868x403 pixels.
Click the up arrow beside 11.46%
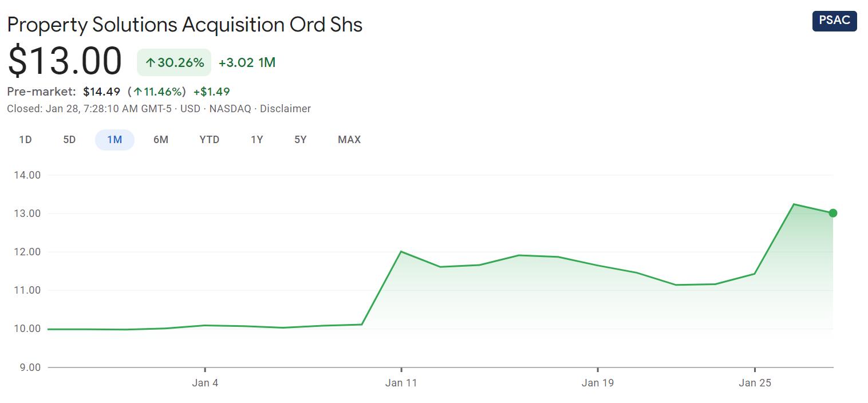(137, 92)
